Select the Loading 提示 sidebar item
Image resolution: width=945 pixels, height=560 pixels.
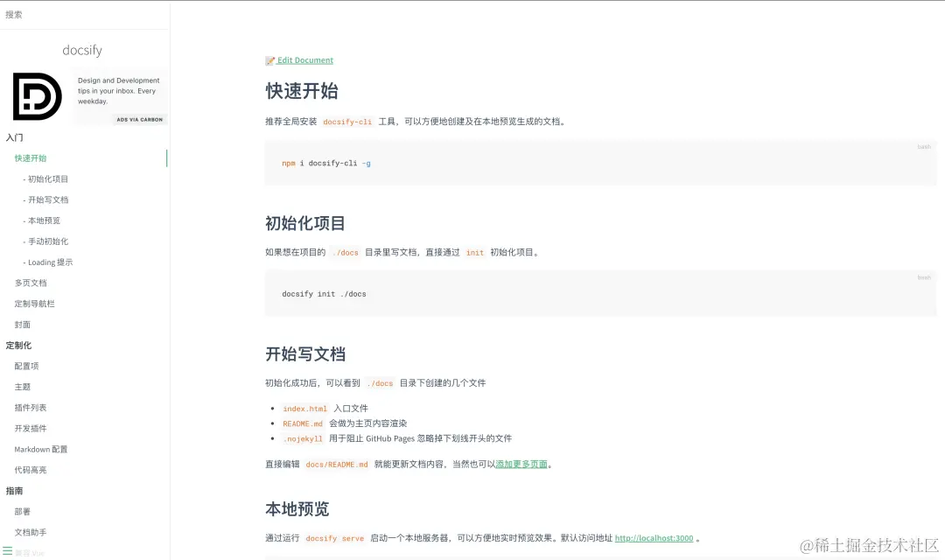(x=49, y=262)
